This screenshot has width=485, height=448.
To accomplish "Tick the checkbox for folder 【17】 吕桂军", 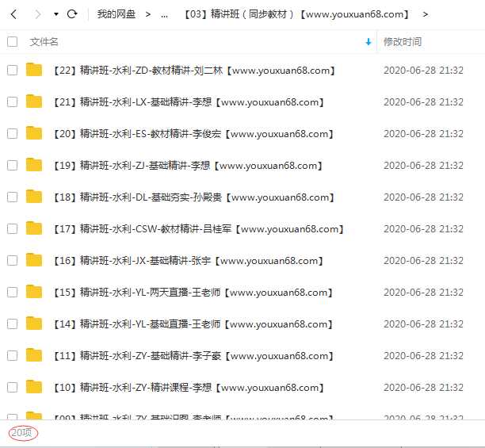I will [x=13, y=228].
